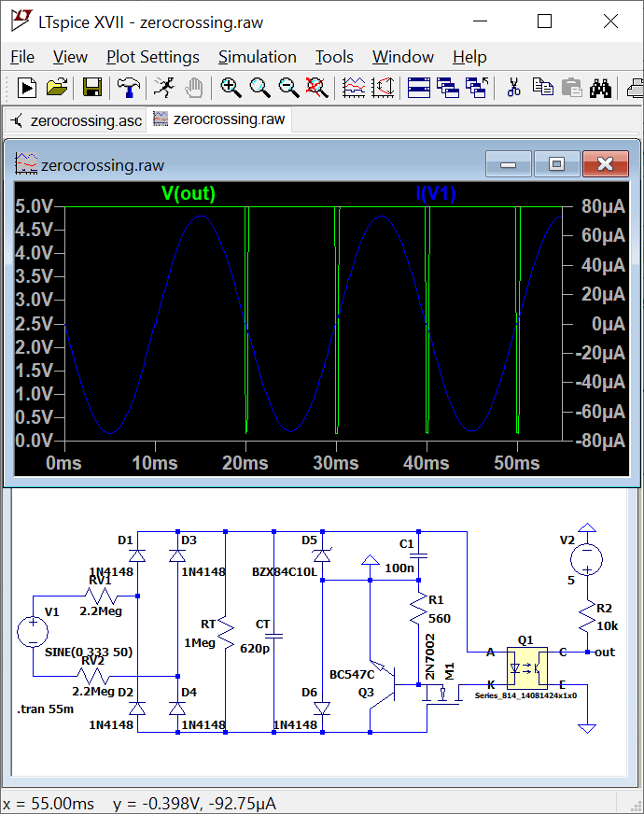The image size is (644, 814).
Task: Click the Pick visible traces icon
Action: [x=354, y=88]
